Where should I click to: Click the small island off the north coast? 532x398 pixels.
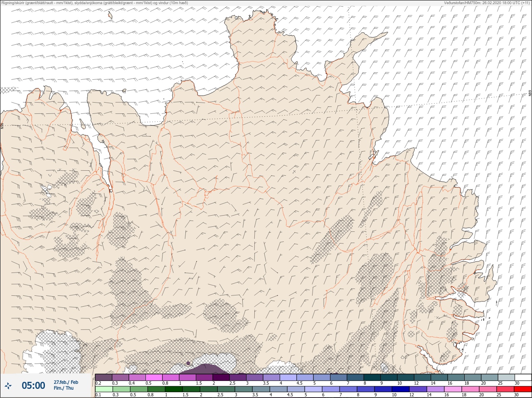coord(110,16)
